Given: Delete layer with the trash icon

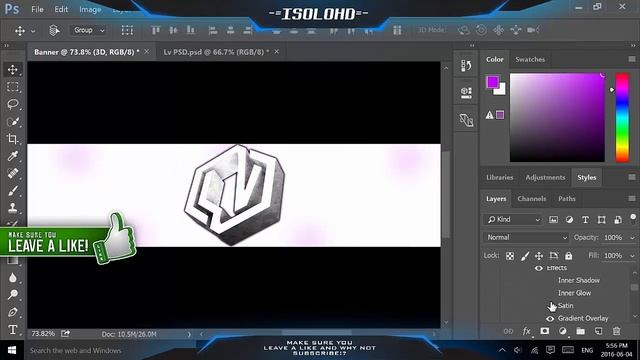Looking at the screenshot, I should click(x=616, y=331).
